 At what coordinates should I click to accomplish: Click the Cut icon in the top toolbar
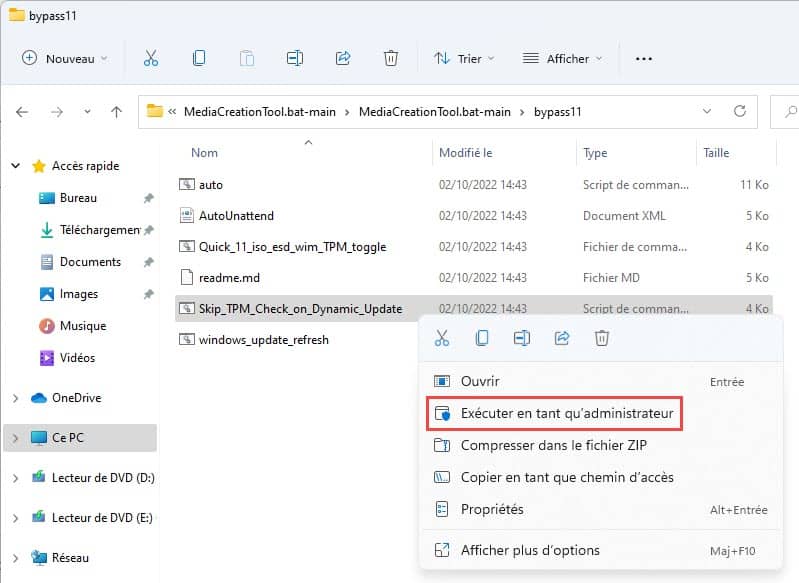pos(151,59)
